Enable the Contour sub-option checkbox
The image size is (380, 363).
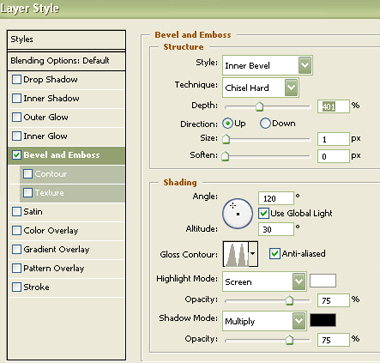[28, 174]
